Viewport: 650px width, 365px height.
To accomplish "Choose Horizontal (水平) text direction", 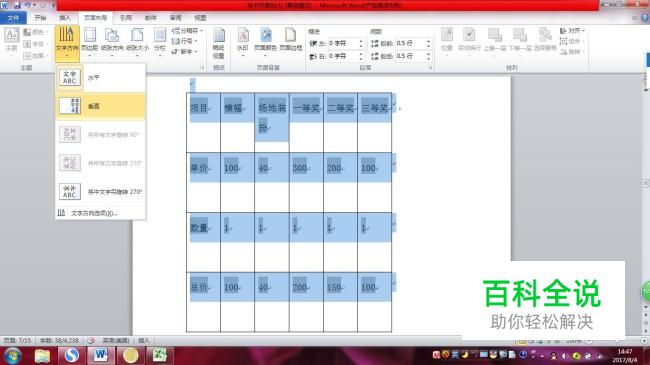I will click(x=100, y=78).
